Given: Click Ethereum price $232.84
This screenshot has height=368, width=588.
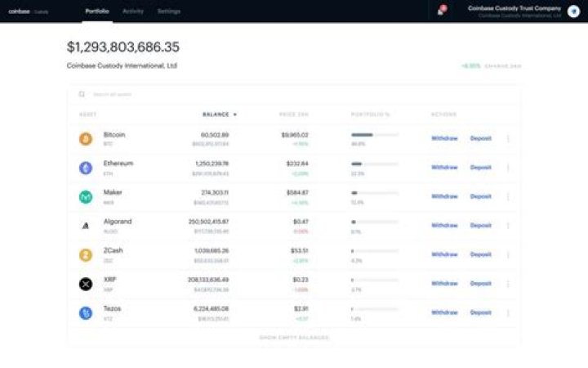Looking at the screenshot, I should coord(297,164).
